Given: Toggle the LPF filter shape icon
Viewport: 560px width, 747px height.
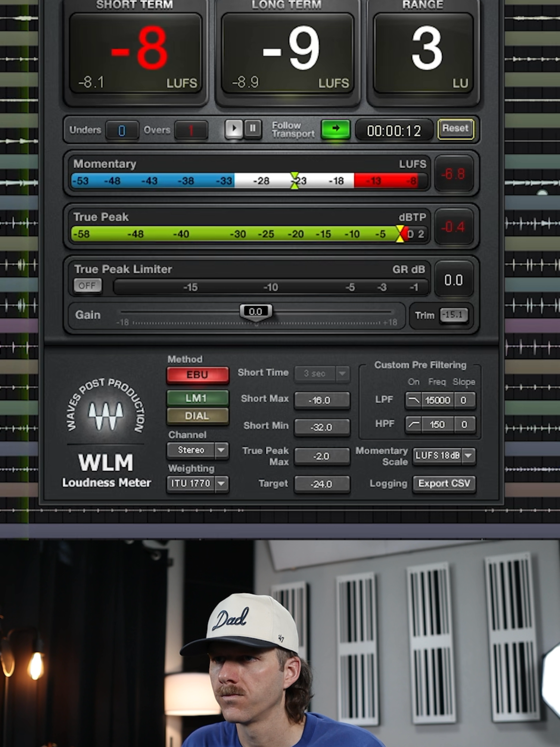Looking at the screenshot, I should (x=414, y=400).
